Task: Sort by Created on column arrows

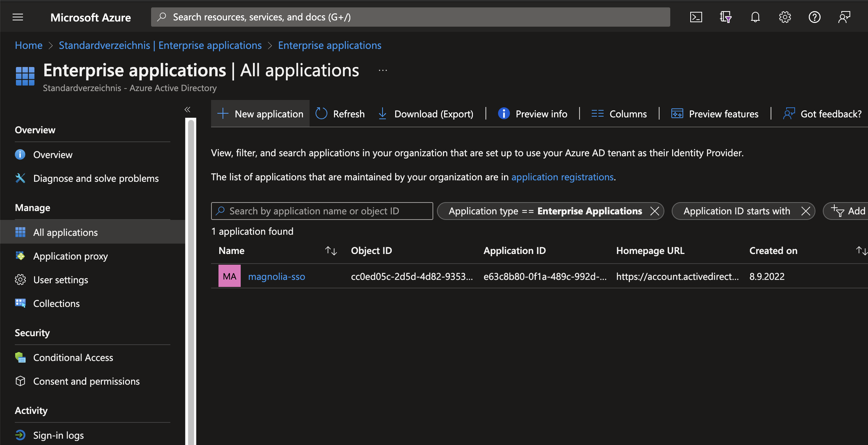Action: [861, 251]
